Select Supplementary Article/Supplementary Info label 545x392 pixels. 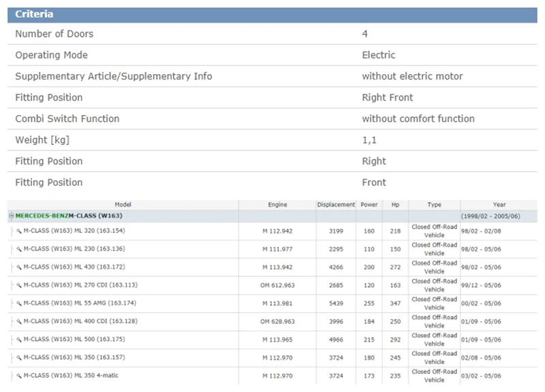pos(114,76)
